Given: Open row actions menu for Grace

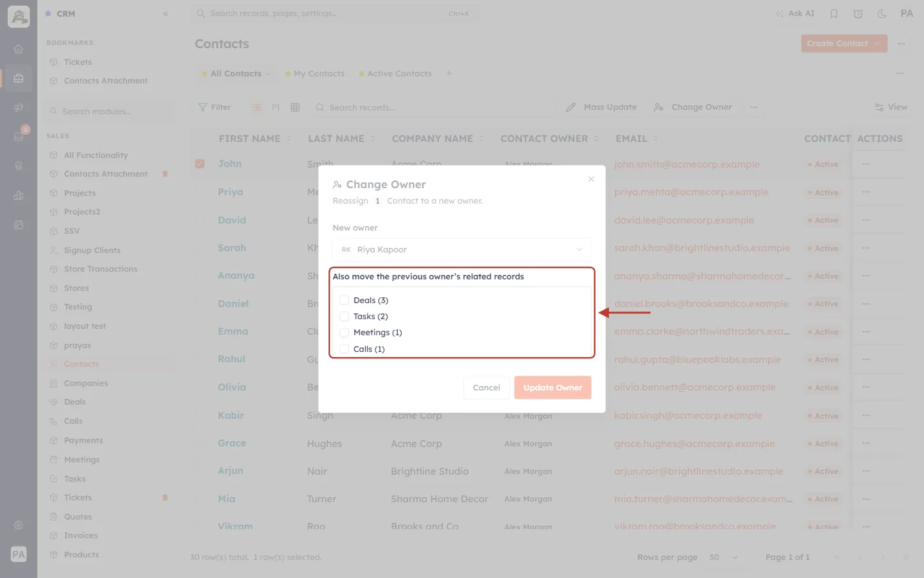Looking at the screenshot, I should pos(866,443).
